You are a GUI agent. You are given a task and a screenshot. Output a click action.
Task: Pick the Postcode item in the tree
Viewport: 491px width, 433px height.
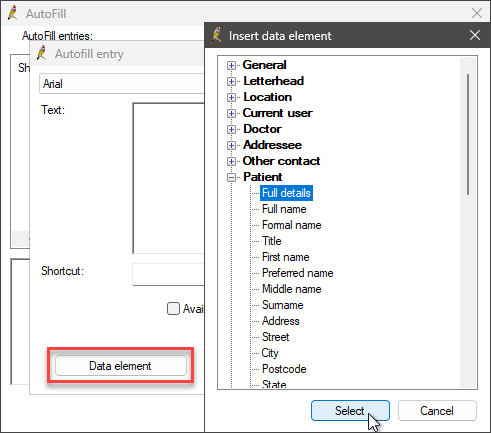point(284,369)
